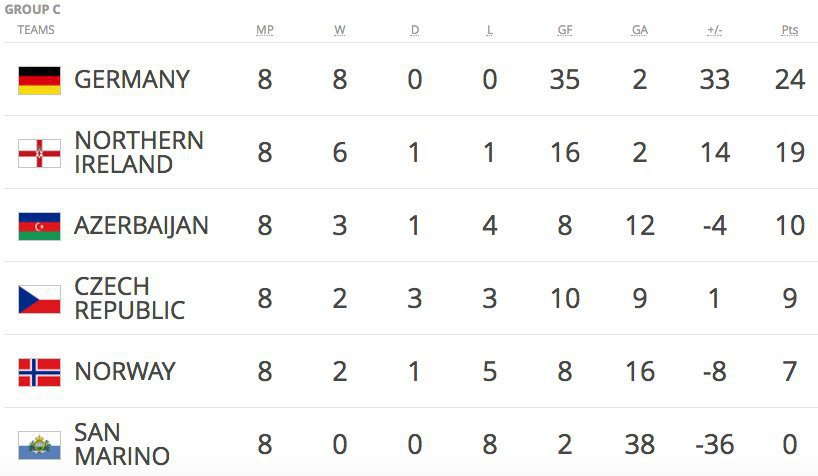Select the Azerbaijan team name
This screenshot has height=476, width=818.
click(x=141, y=226)
